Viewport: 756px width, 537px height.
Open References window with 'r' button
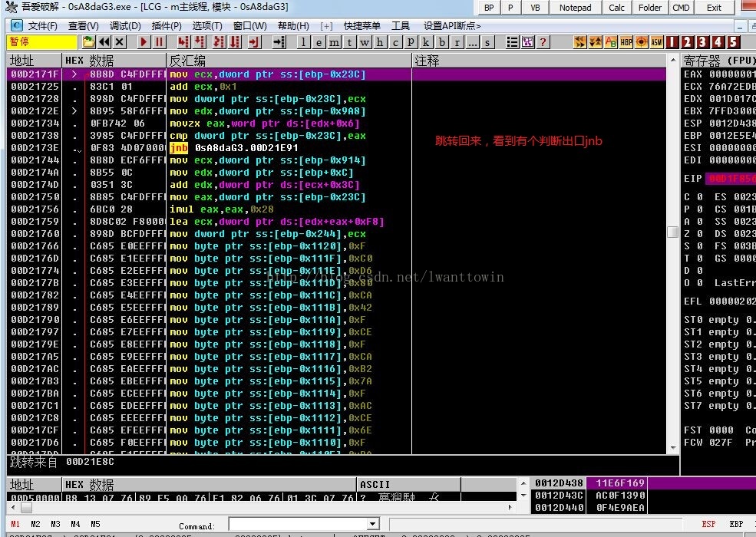[457, 42]
